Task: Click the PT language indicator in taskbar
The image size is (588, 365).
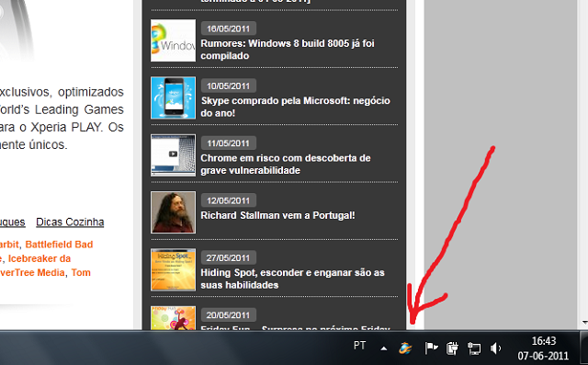Action: tap(359, 346)
